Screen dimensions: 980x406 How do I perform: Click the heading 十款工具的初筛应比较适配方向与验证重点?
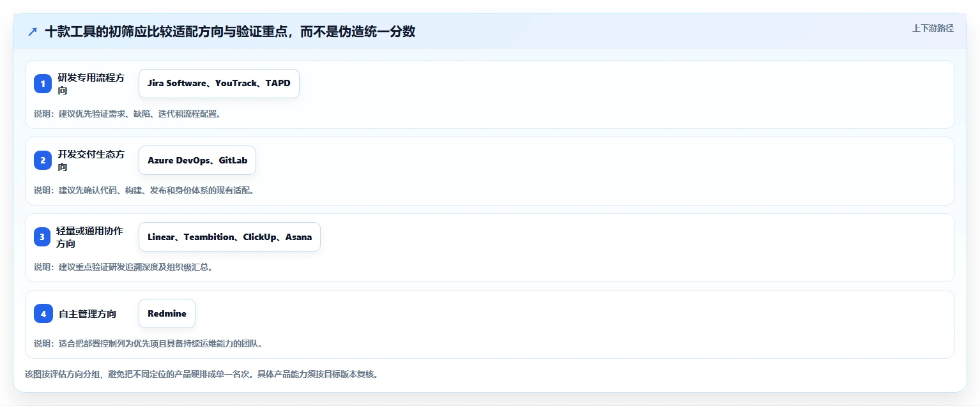tap(230, 31)
